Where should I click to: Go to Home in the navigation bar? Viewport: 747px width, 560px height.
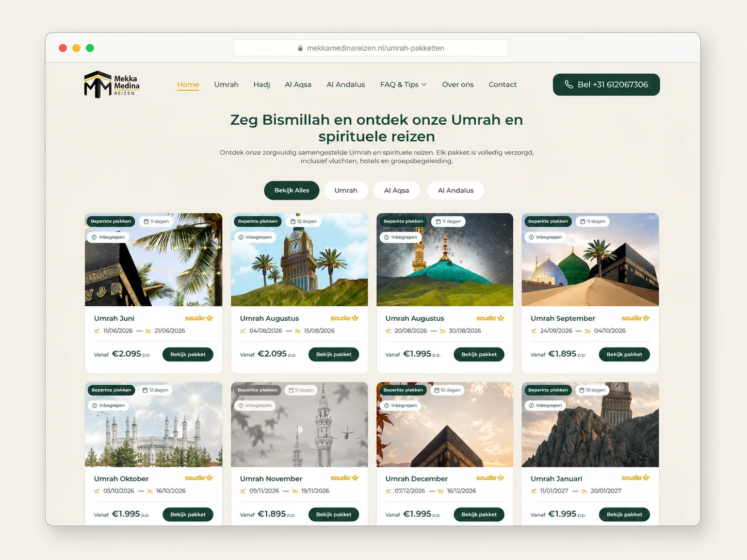click(188, 85)
